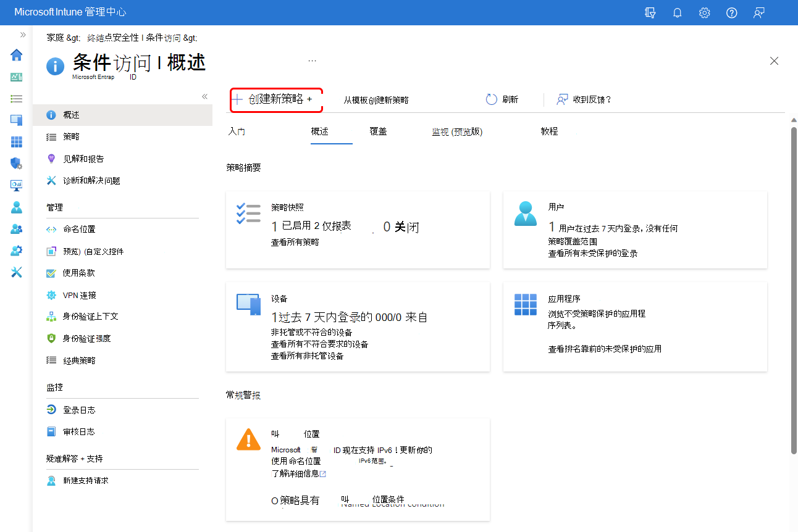The width and height of the screenshot is (798, 532).
Task: Click the Users card person icon
Action: pos(526,214)
